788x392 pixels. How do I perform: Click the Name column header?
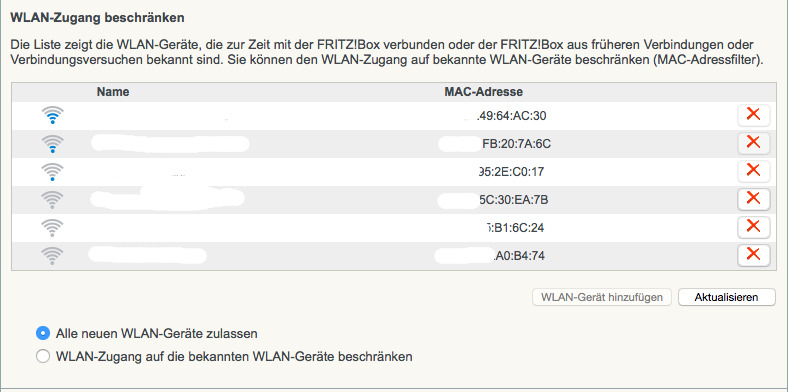[x=113, y=92]
